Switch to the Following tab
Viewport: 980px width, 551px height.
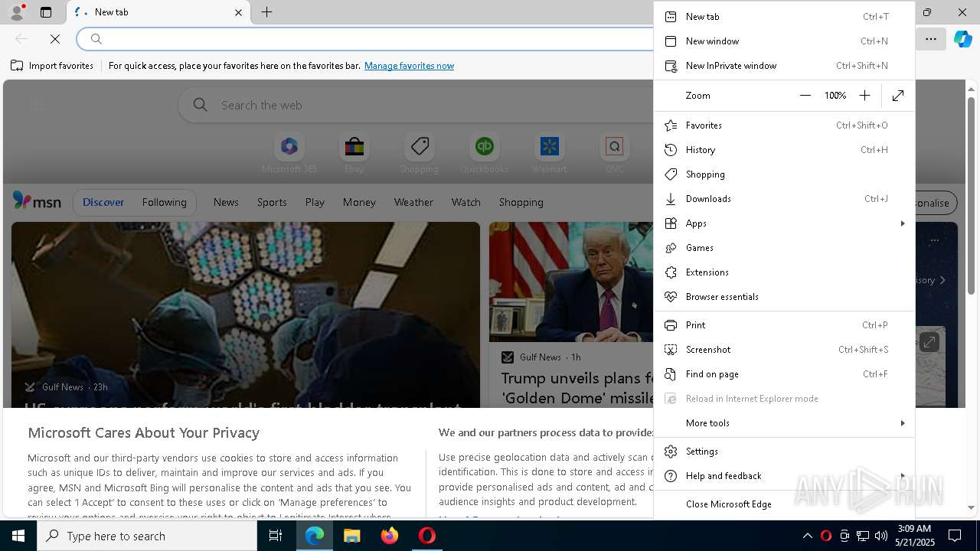pyautogui.click(x=164, y=202)
